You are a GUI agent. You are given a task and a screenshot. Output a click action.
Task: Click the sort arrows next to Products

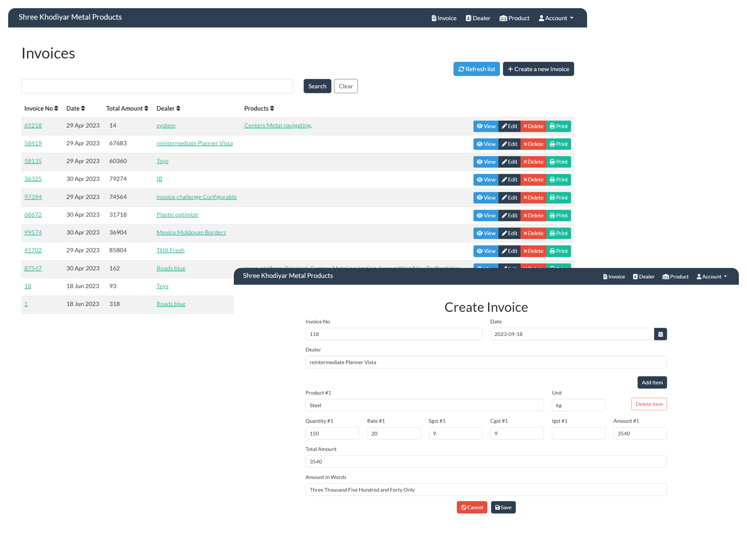tap(272, 108)
